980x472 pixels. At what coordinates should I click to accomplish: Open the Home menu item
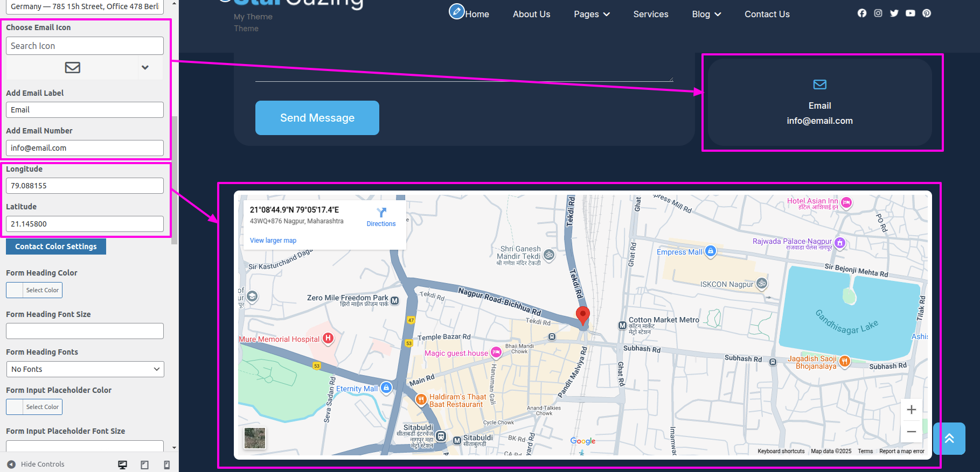coord(477,14)
